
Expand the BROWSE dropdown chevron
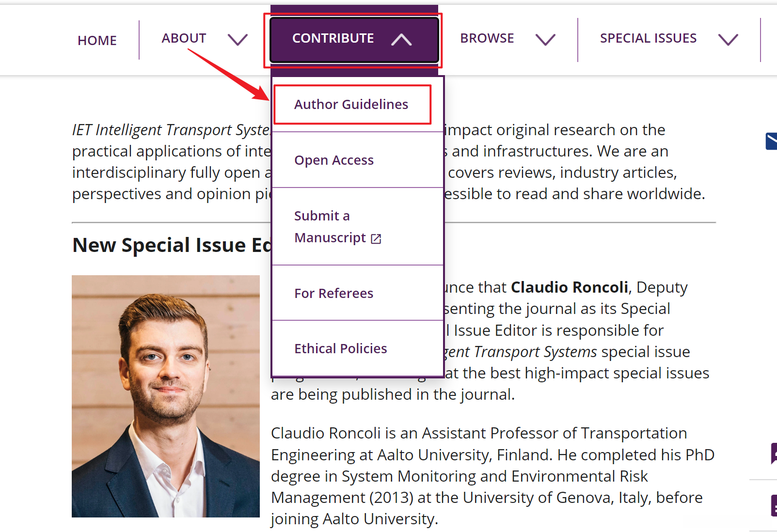(545, 40)
